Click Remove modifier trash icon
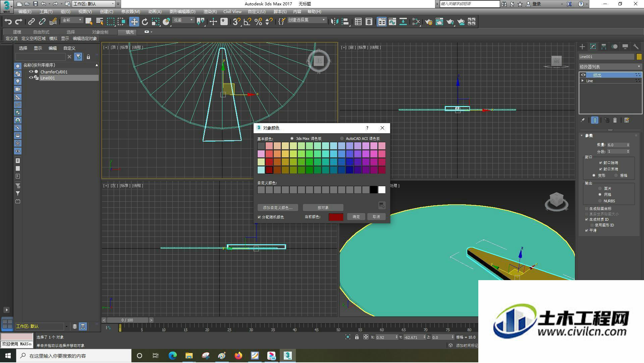Viewport: 644px width, 363px height. 615,120
